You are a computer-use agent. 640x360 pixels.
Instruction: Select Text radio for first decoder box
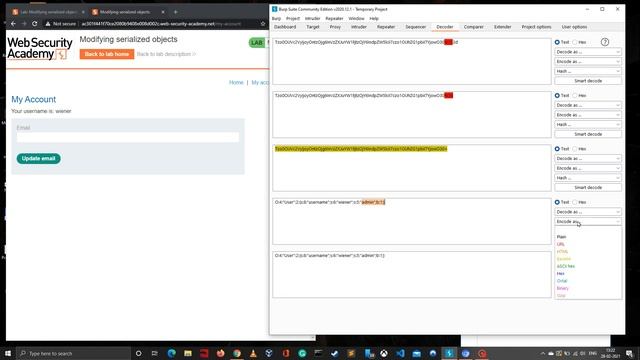coord(557,42)
